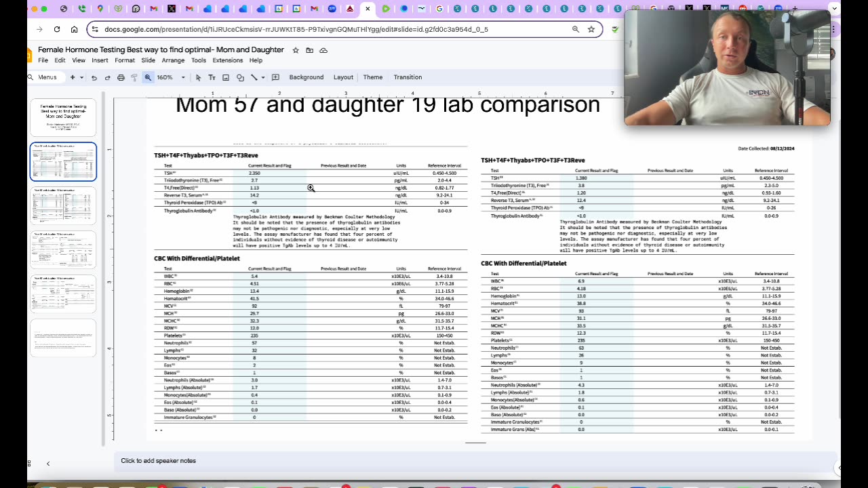Close the active browser tab
This screenshot has height=488, width=868.
[368, 9]
